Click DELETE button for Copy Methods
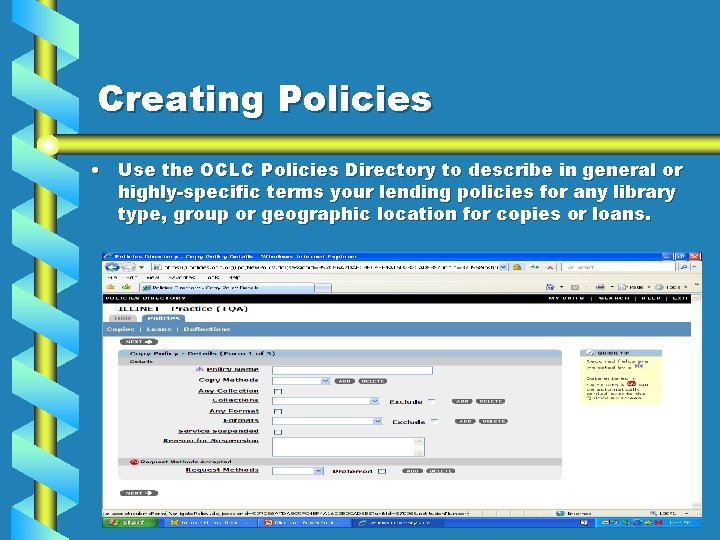The width and height of the screenshot is (720, 540). (373, 381)
